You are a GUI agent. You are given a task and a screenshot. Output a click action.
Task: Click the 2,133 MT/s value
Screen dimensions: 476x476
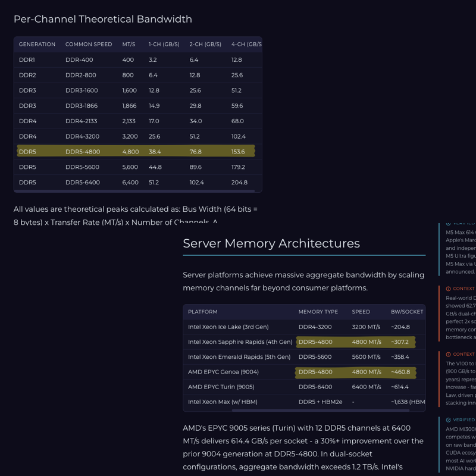[x=129, y=121]
